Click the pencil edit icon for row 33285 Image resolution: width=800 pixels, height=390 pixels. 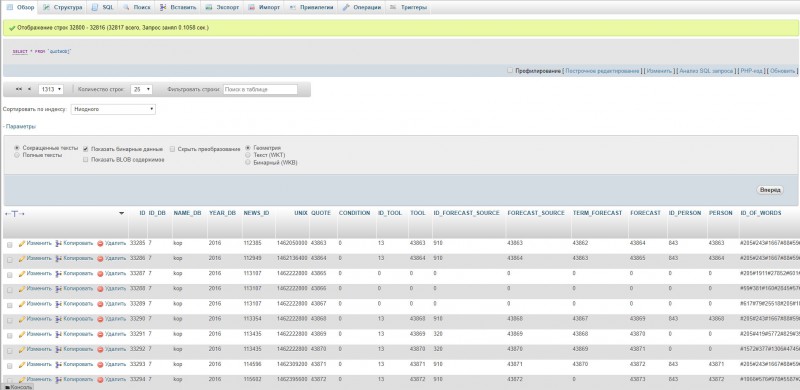[x=22, y=243]
